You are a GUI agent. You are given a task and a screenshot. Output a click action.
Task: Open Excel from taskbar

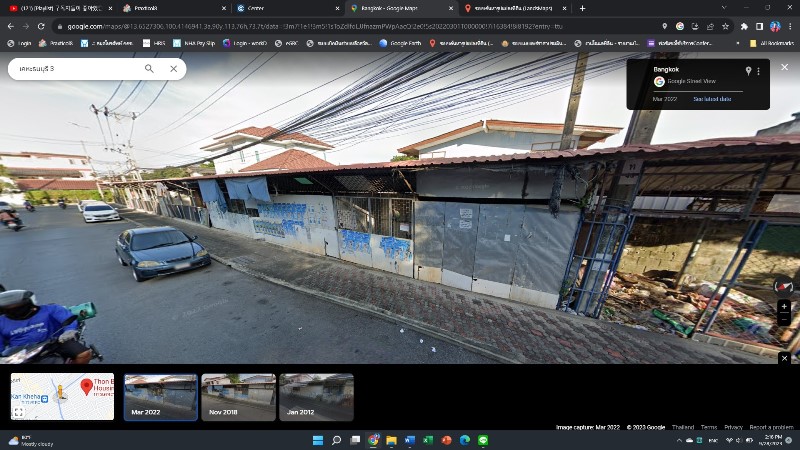[x=428, y=440]
